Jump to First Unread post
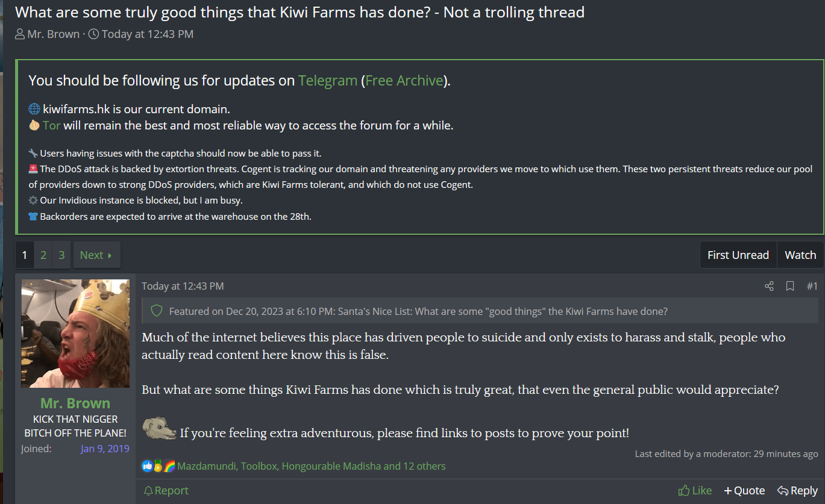 pos(738,255)
